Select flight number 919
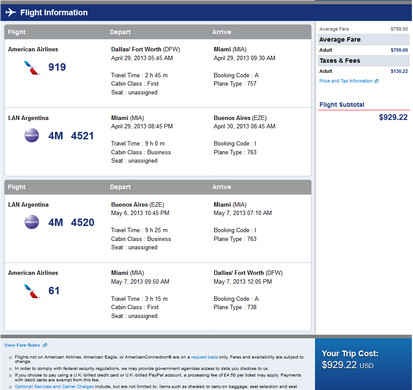Viewport: 413px width, 390px height. [57, 67]
